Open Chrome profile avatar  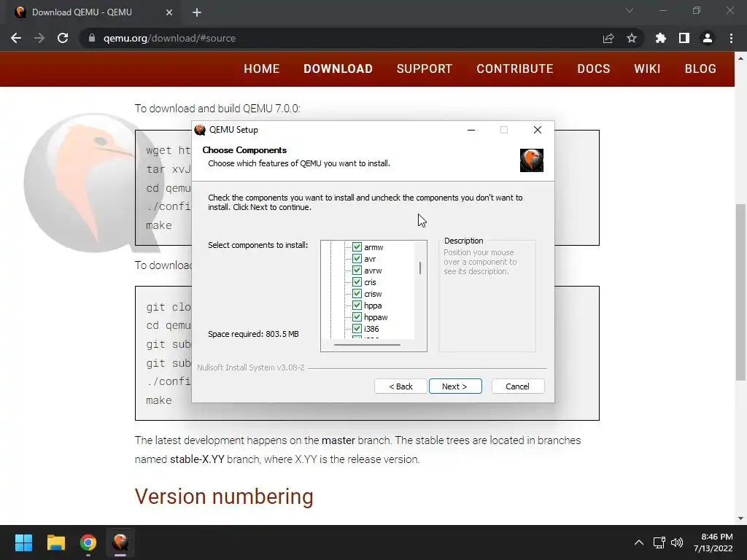pyautogui.click(x=708, y=38)
